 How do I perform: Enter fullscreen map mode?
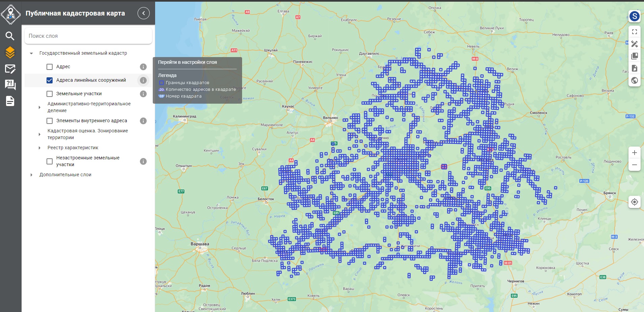pyautogui.click(x=634, y=32)
